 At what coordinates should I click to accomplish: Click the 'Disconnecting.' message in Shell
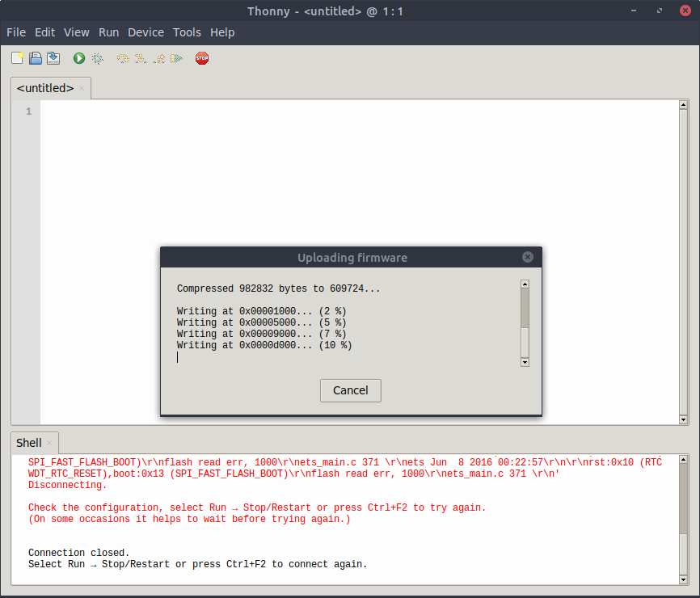click(67, 485)
